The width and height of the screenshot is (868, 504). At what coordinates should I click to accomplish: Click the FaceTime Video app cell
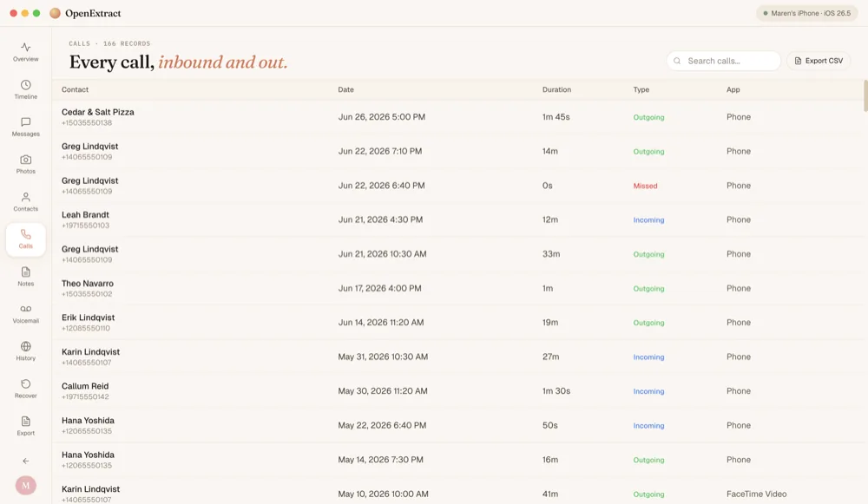756,494
